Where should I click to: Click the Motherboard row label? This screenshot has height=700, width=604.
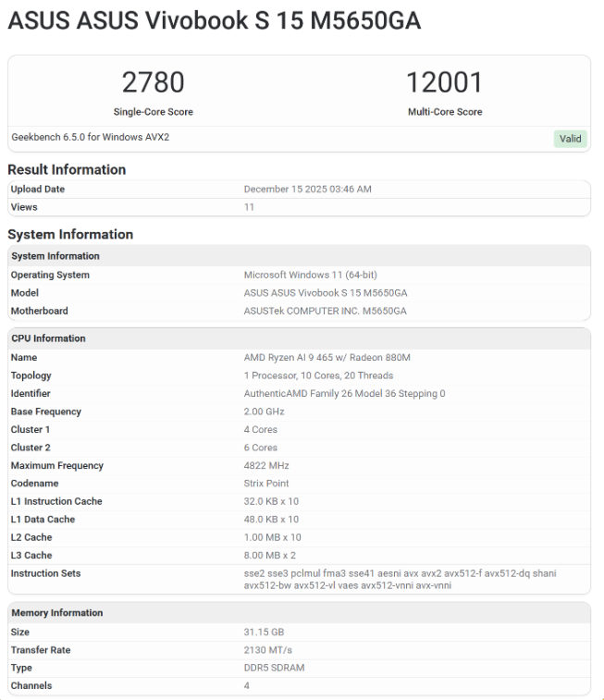(x=39, y=311)
